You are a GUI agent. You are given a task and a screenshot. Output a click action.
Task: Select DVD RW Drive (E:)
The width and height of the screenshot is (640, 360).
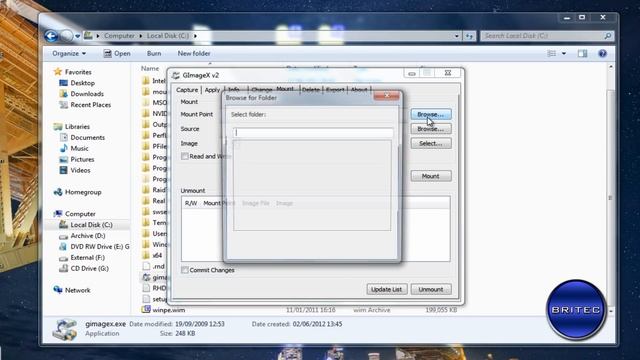coord(100,247)
